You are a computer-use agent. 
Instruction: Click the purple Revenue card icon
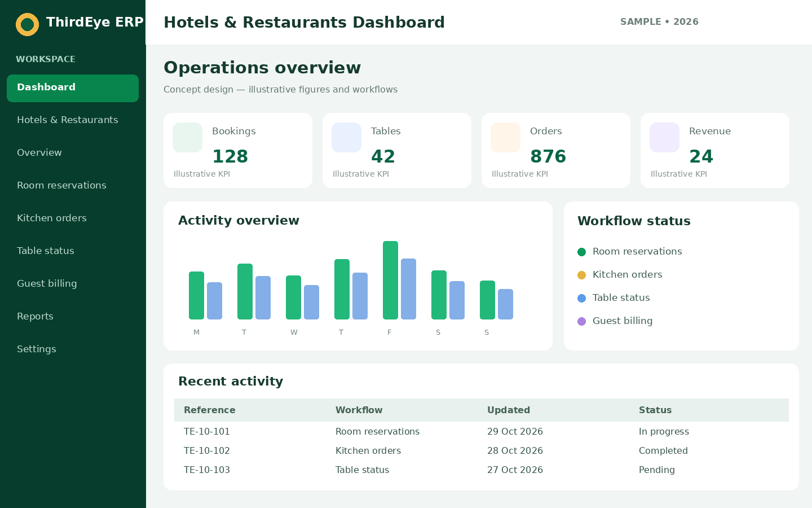(664, 137)
